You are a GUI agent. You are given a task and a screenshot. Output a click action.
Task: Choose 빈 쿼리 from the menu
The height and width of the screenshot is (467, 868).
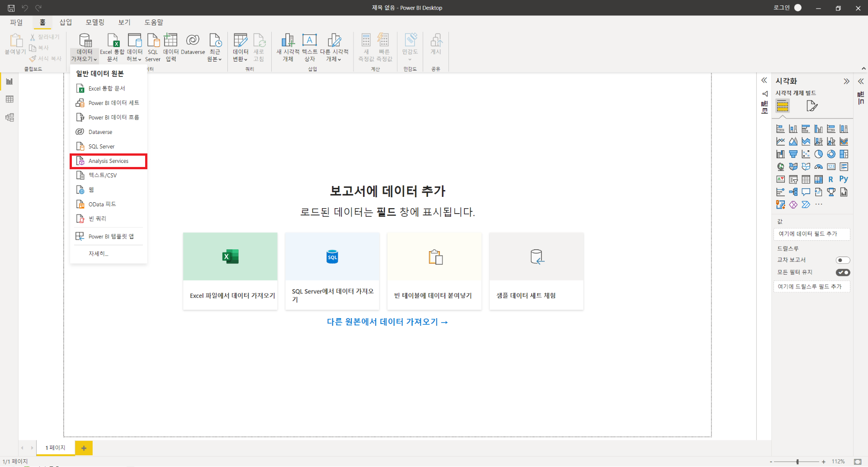click(x=108, y=219)
